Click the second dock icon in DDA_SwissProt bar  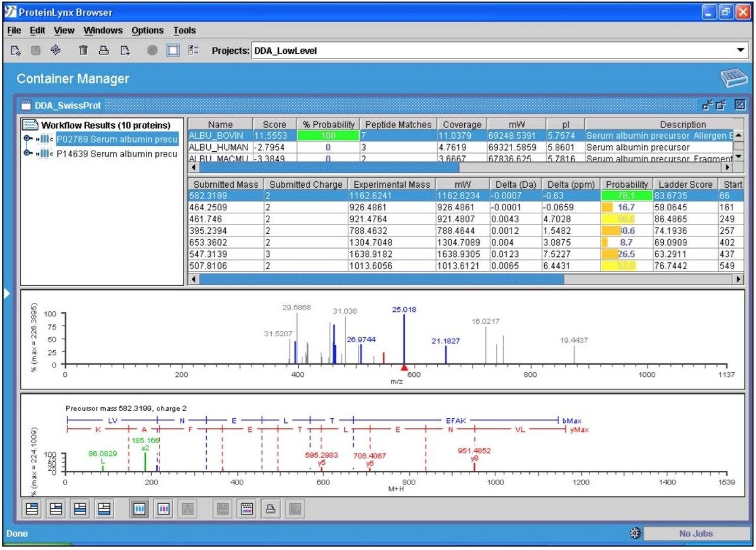pos(721,106)
